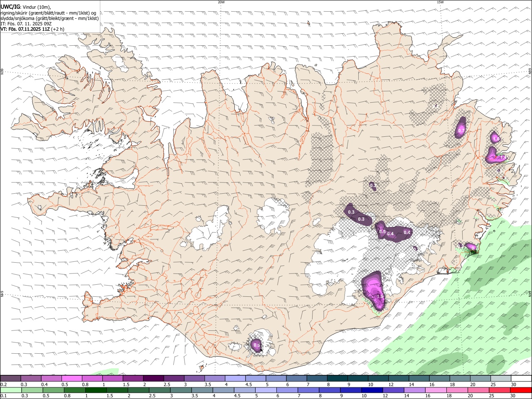Click the 'slydda/snjókoma' description line
This screenshot has width=532, height=399.
point(49,18)
